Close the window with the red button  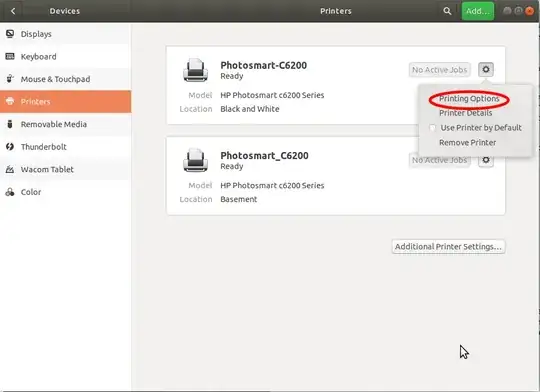pos(529,11)
